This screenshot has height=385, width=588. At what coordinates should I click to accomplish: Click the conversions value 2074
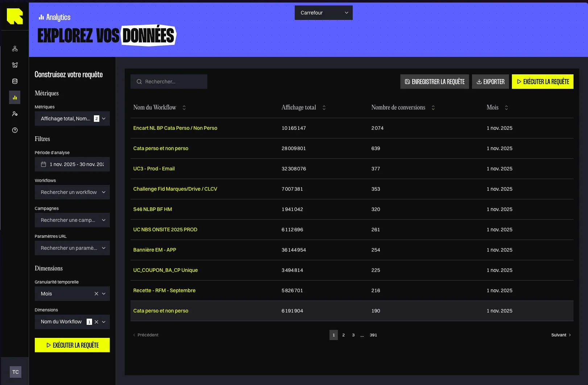377,128
